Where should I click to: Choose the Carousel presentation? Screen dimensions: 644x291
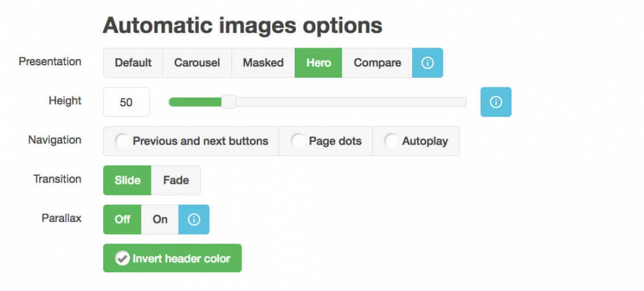[197, 63]
